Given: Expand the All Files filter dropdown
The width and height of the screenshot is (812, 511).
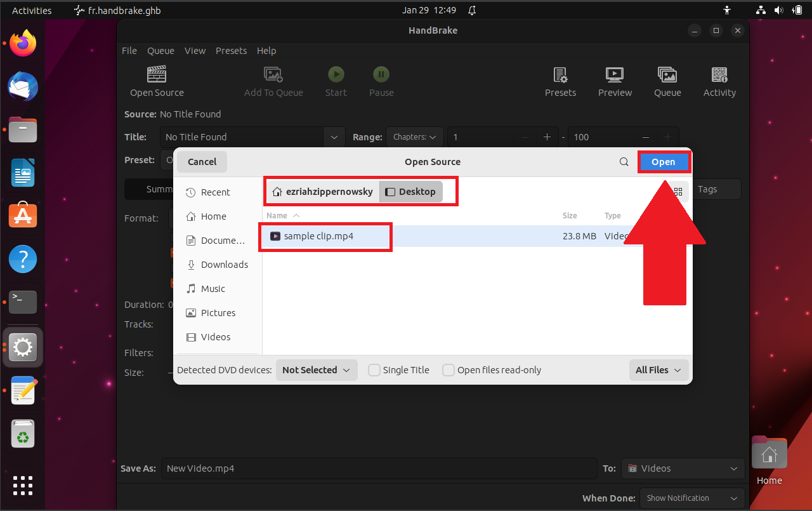Looking at the screenshot, I should click(658, 369).
